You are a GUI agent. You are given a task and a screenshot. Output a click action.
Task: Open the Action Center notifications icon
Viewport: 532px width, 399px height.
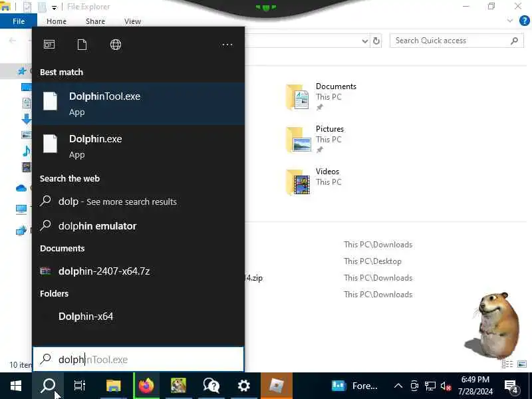(x=511, y=386)
